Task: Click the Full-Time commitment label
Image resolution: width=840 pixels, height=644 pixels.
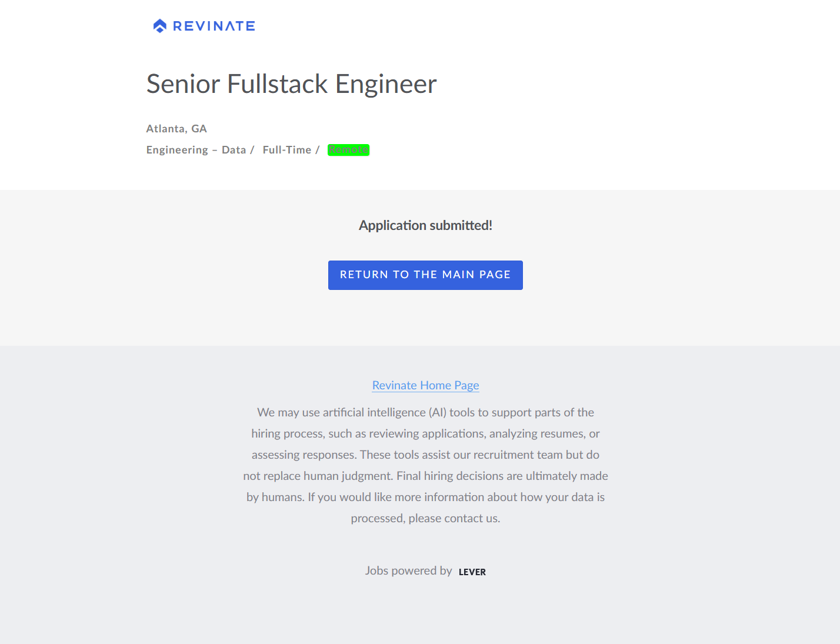Action: [x=287, y=150]
